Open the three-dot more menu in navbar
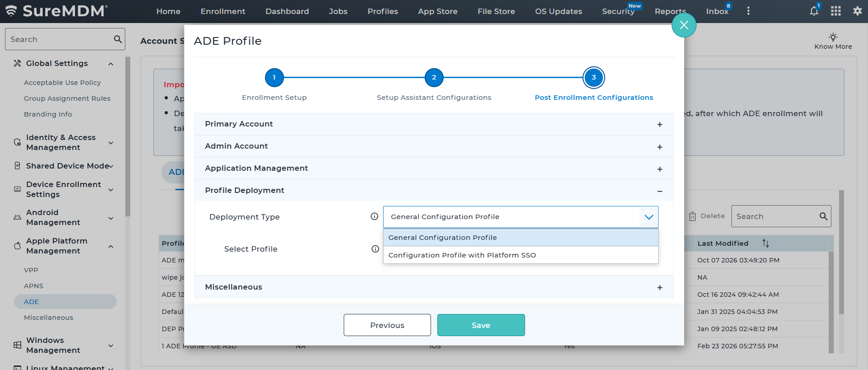 click(748, 11)
